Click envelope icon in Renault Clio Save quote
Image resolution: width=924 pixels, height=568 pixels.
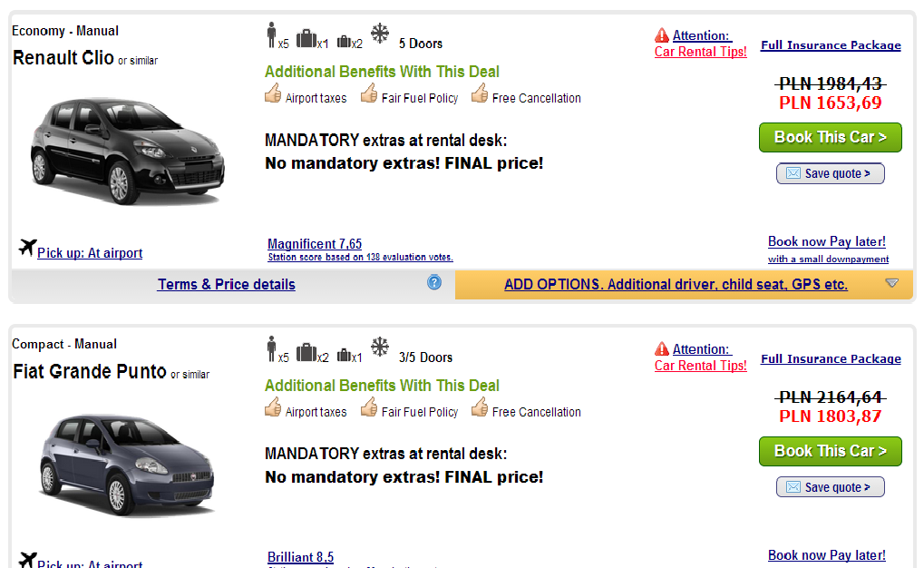793,173
